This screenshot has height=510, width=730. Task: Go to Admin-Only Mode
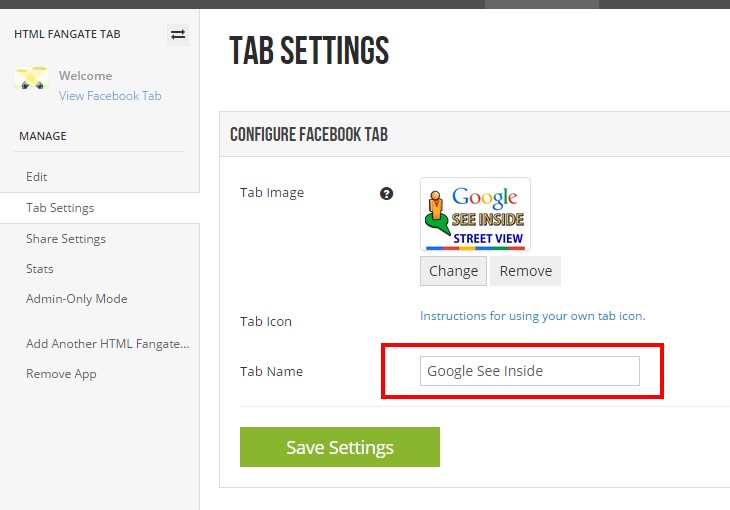[x=77, y=299]
